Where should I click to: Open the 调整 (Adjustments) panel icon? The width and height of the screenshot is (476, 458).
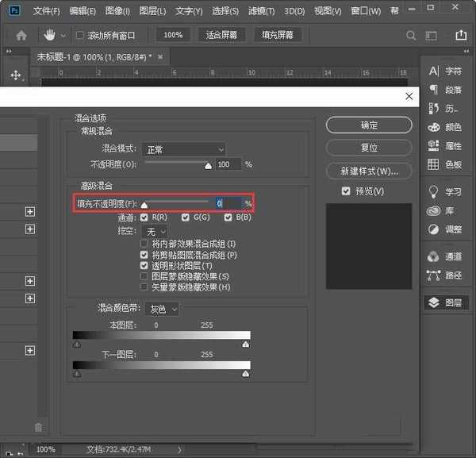pos(434,229)
